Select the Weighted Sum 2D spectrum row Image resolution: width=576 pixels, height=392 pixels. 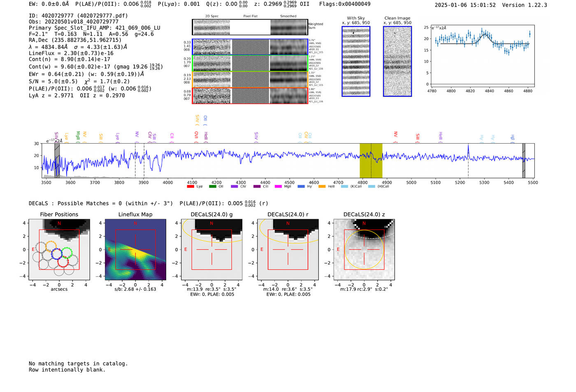tap(250, 27)
